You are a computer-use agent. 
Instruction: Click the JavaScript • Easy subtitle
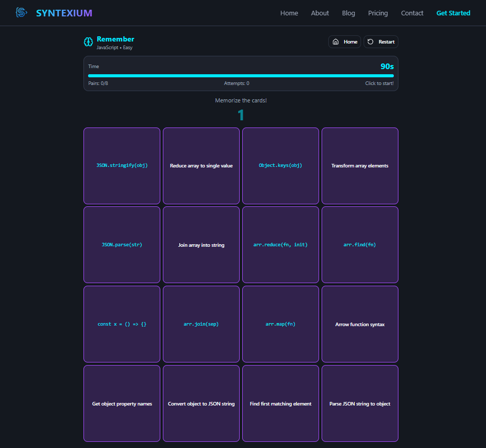click(x=114, y=48)
